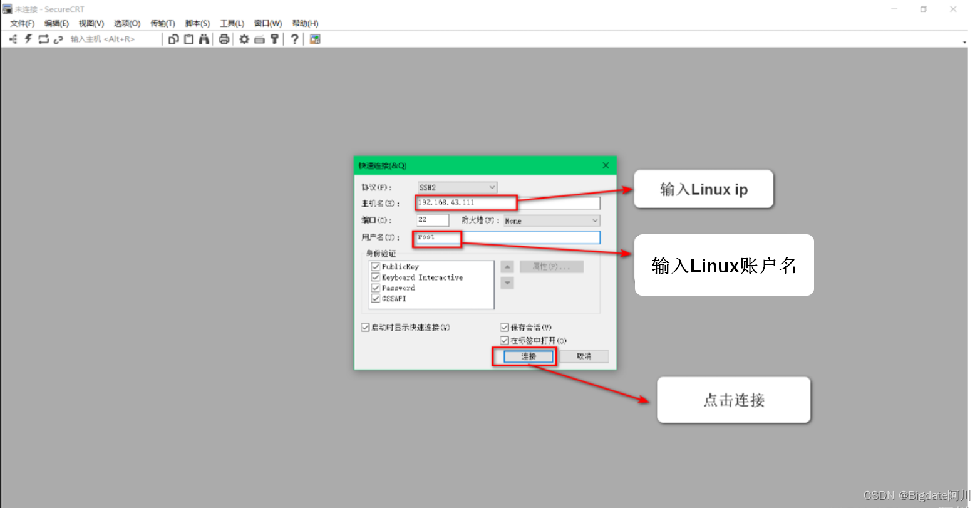Click the Paste clipboard toolbar icon

[188, 39]
